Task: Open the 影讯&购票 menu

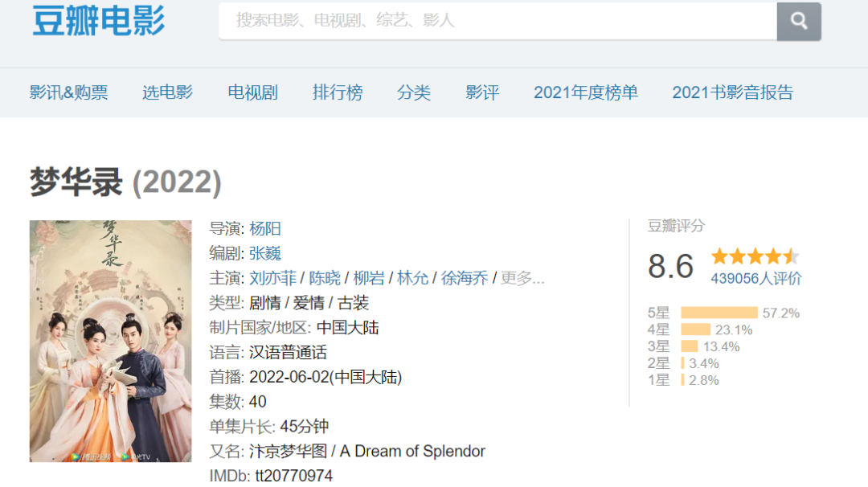Action: pos(68,92)
